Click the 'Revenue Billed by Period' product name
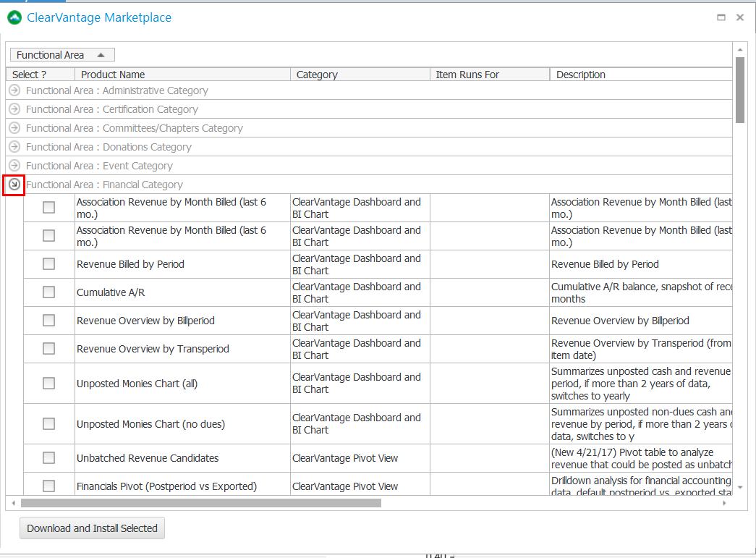This screenshot has height=558, width=756. pyautogui.click(x=130, y=264)
